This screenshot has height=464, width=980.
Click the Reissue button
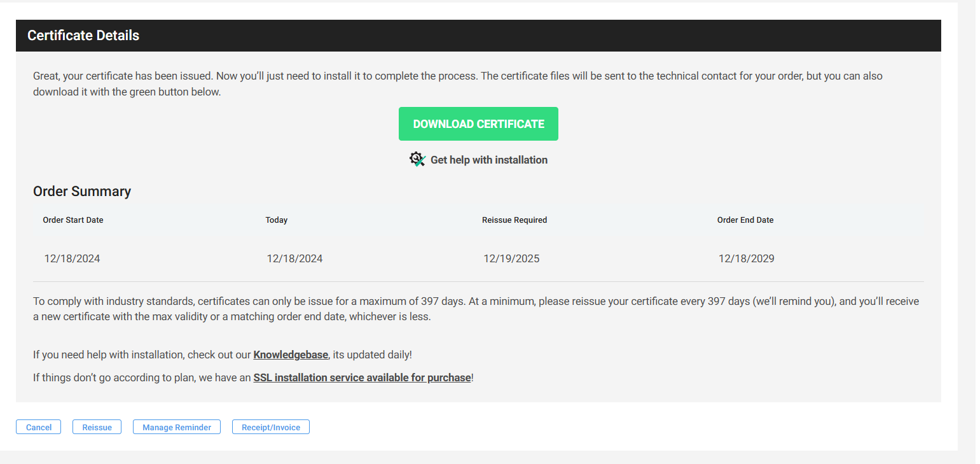tap(97, 426)
